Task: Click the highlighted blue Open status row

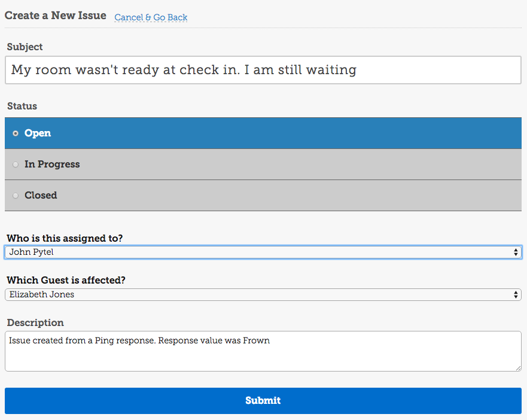Action: (263, 133)
